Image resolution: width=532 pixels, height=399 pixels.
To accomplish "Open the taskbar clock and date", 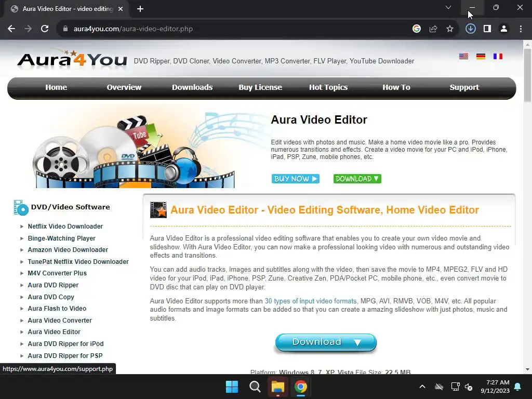I will [x=495, y=387].
